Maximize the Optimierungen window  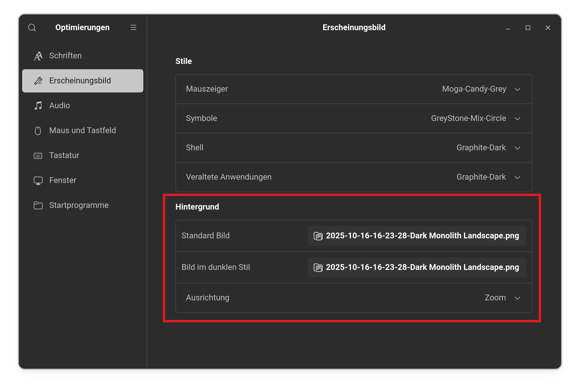(528, 28)
